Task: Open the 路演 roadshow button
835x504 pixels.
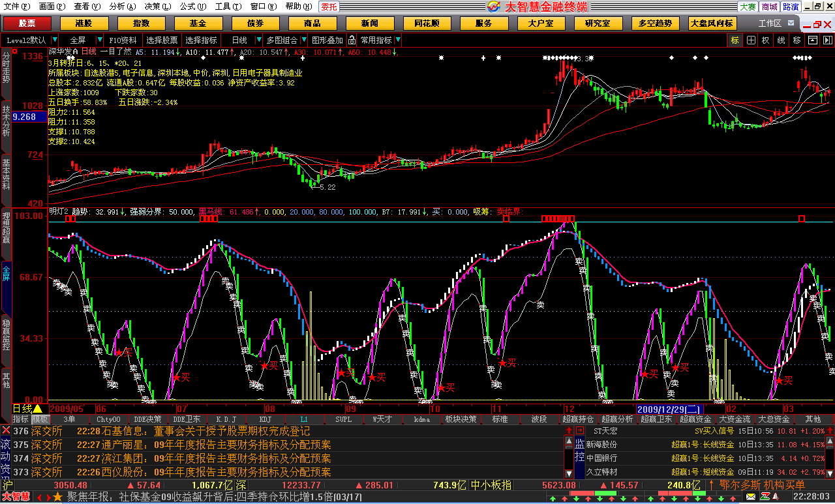Action: (791, 7)
